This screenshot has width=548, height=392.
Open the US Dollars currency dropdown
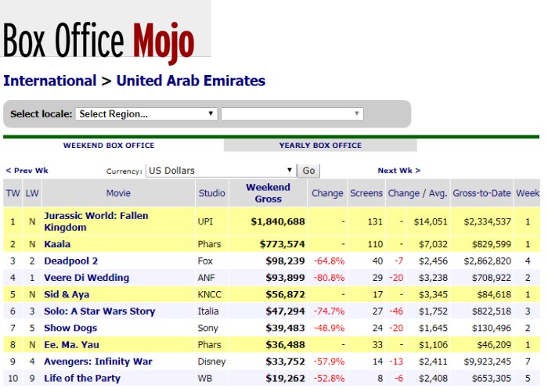pos(220,171)
